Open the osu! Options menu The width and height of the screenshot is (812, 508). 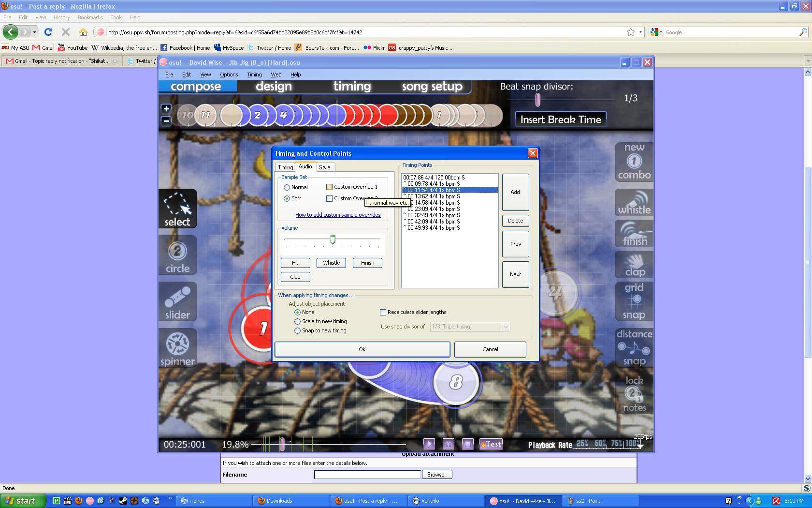click(x=229, y=75)
